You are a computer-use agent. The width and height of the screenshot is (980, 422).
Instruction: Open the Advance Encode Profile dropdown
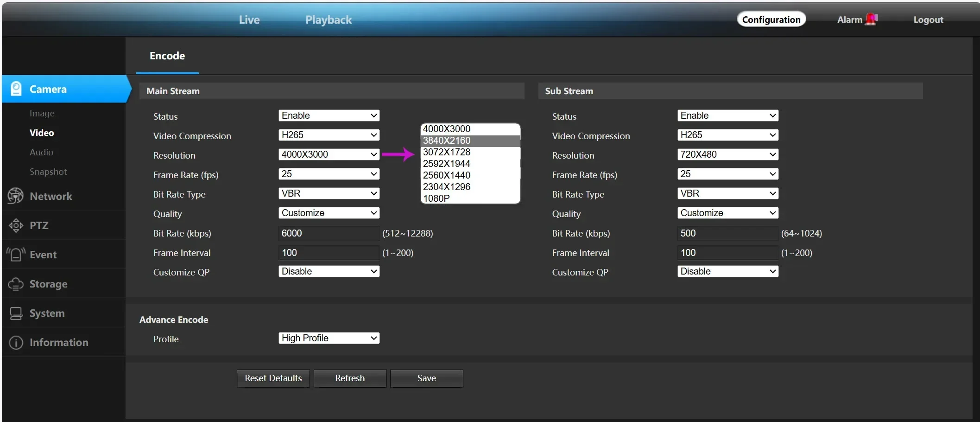coord(329,338)
